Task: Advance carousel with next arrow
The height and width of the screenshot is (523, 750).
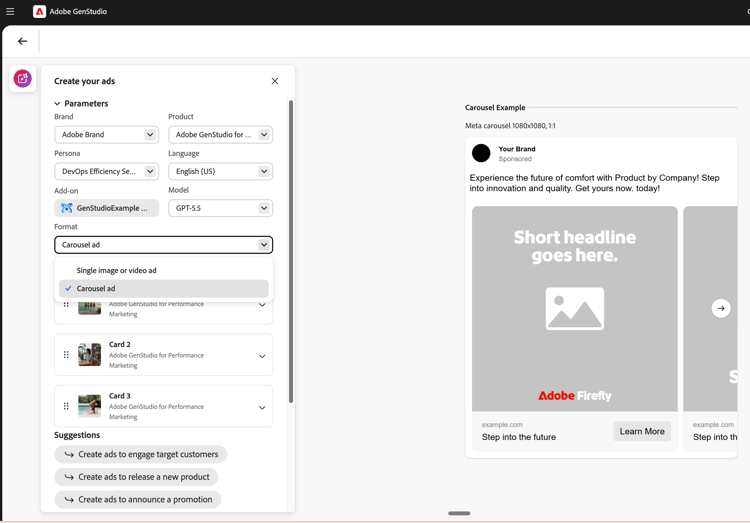Action: tap(721, 309)
